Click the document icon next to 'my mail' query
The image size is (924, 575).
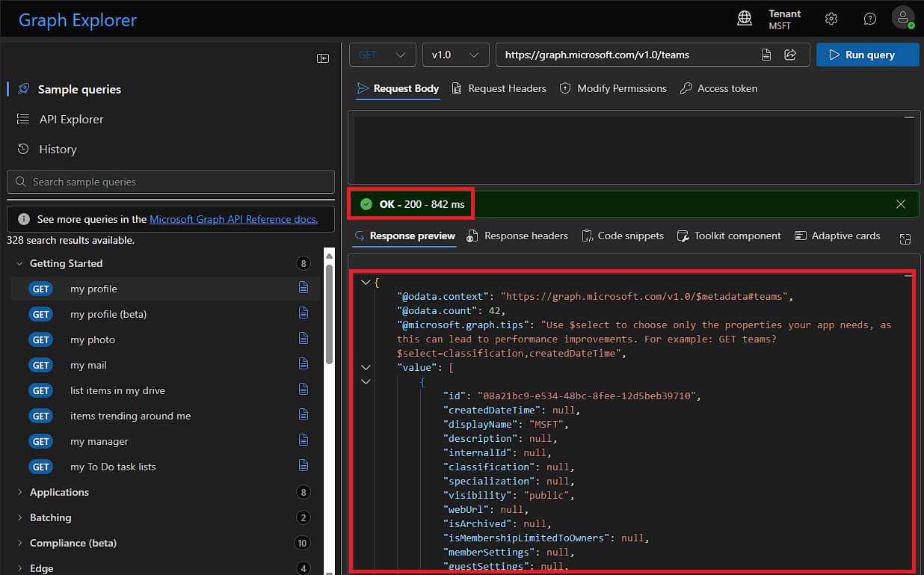click(303, 365)
